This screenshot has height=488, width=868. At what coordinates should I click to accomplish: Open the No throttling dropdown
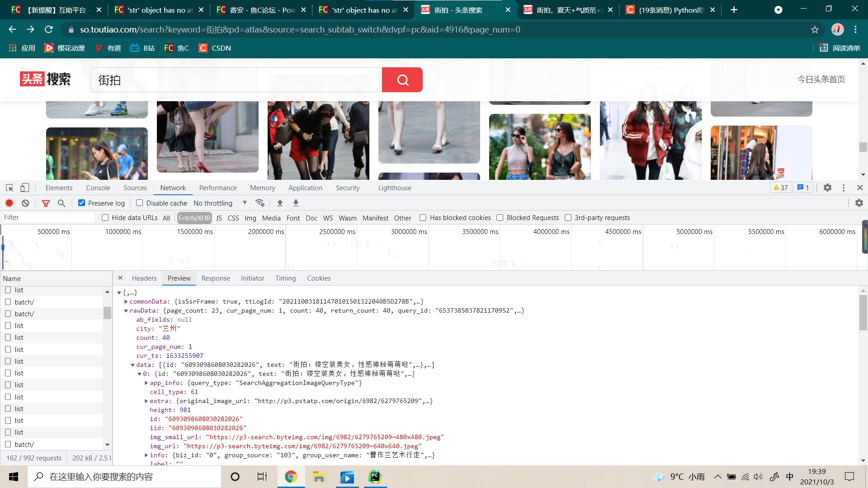tap(220, 203)
